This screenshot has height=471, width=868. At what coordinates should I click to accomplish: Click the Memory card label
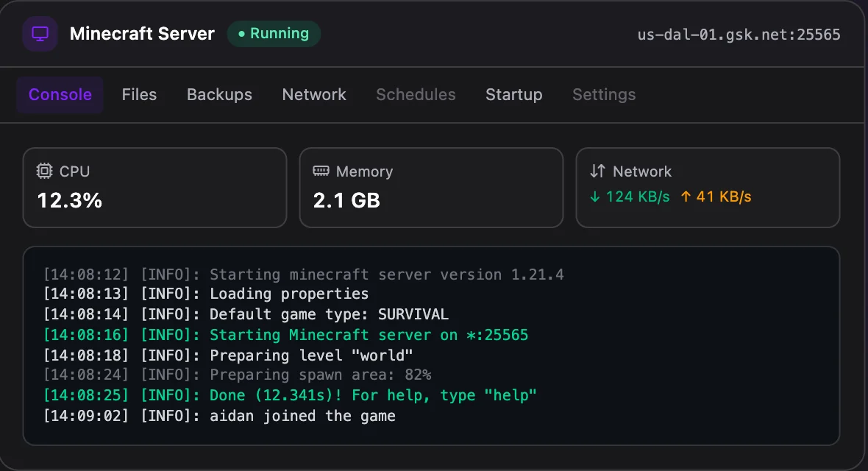pos(364,171)
